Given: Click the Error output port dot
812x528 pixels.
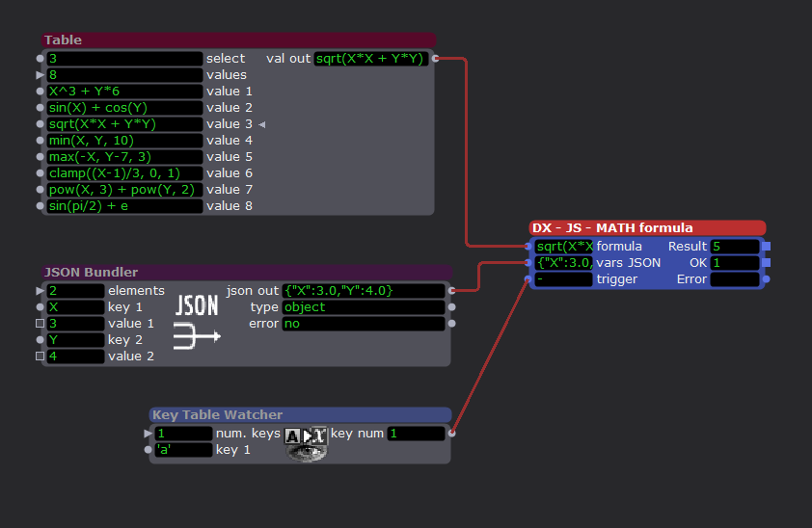Looking at the screenshot, I should (x=766, y=279).
